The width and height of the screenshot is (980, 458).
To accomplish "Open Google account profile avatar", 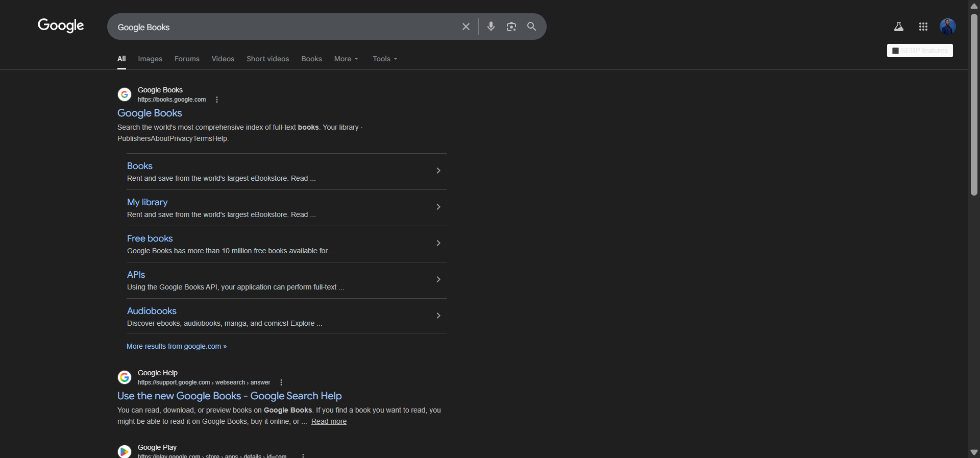I will pyautogui.click(x=948, y=27).
